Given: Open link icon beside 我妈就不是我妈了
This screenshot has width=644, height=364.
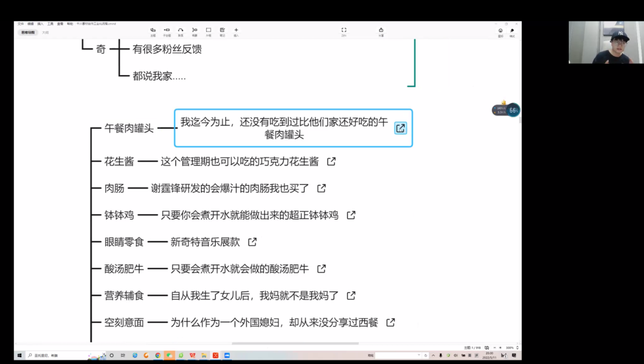Looking at the screenshot, I should pyautogui.click(x=351, y=295).
